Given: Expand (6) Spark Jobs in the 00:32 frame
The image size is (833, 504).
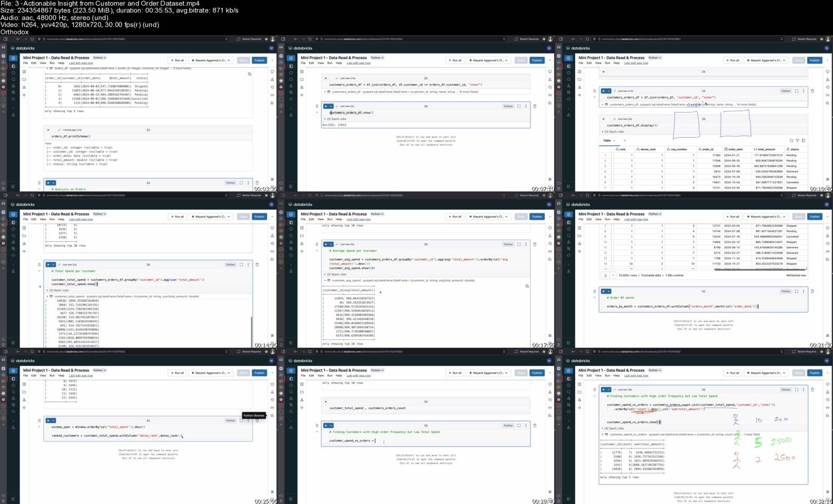Looking at the screenshot, I should pos(613,429).
